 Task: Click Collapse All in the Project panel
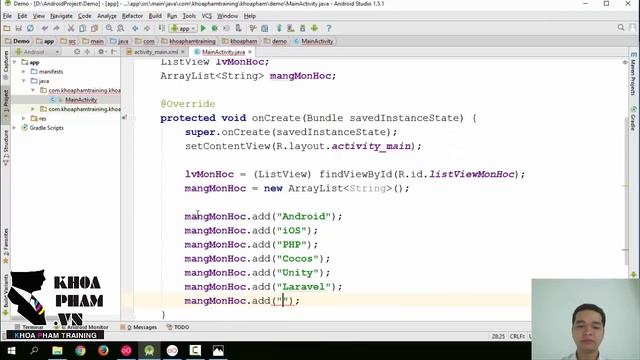point(87,52)
